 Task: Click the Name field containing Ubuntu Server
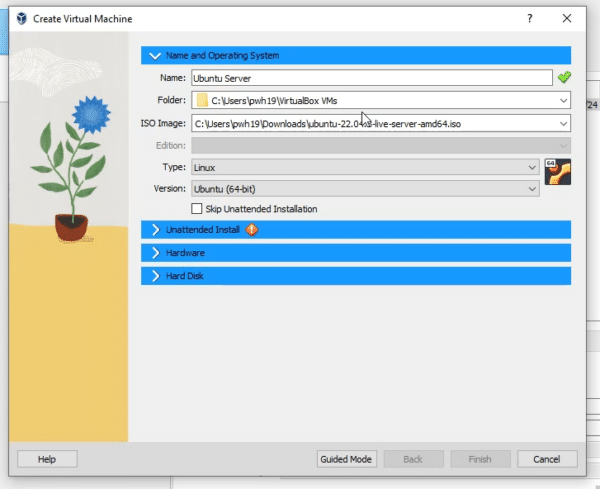click(370, 77)
